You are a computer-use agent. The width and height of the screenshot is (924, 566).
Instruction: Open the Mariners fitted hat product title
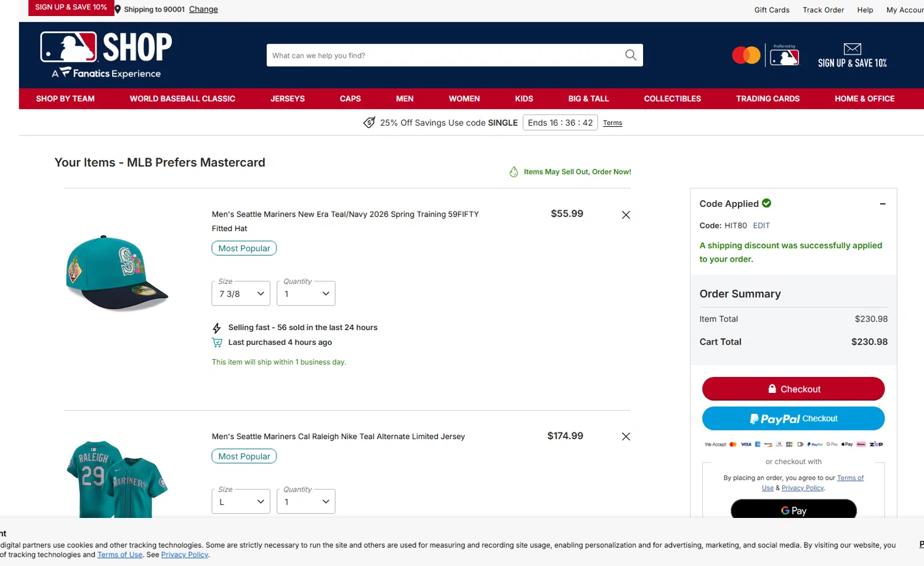(x=345, y=221)
